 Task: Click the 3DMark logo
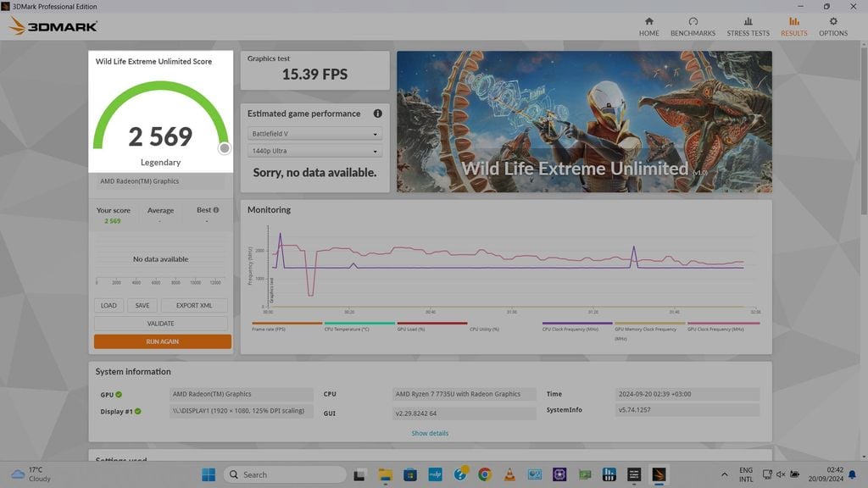[53, 26]
